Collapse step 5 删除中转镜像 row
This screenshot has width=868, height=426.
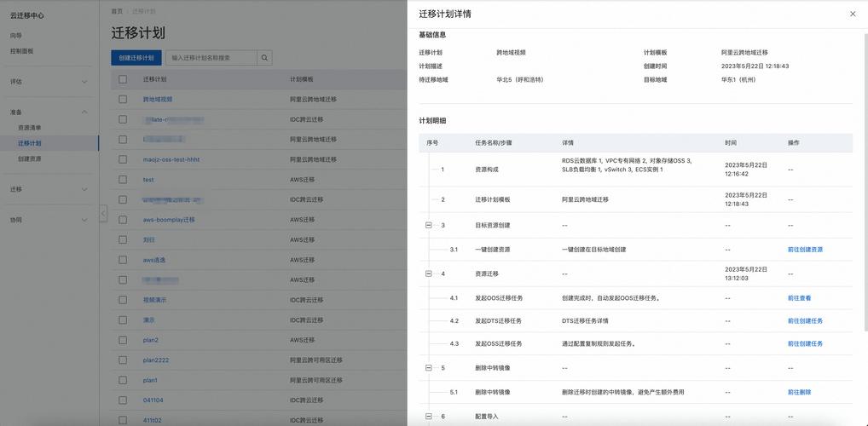pos(429,368)
